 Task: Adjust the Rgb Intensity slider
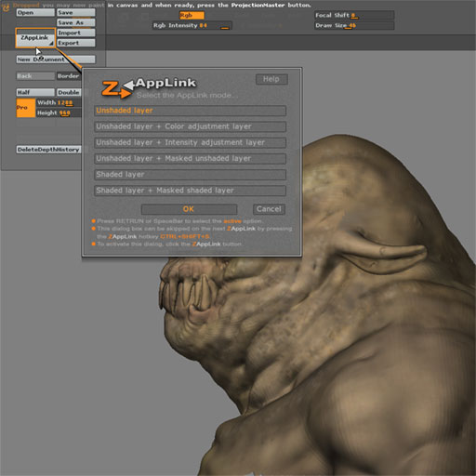pyautogui.click(x=192, y=25)
